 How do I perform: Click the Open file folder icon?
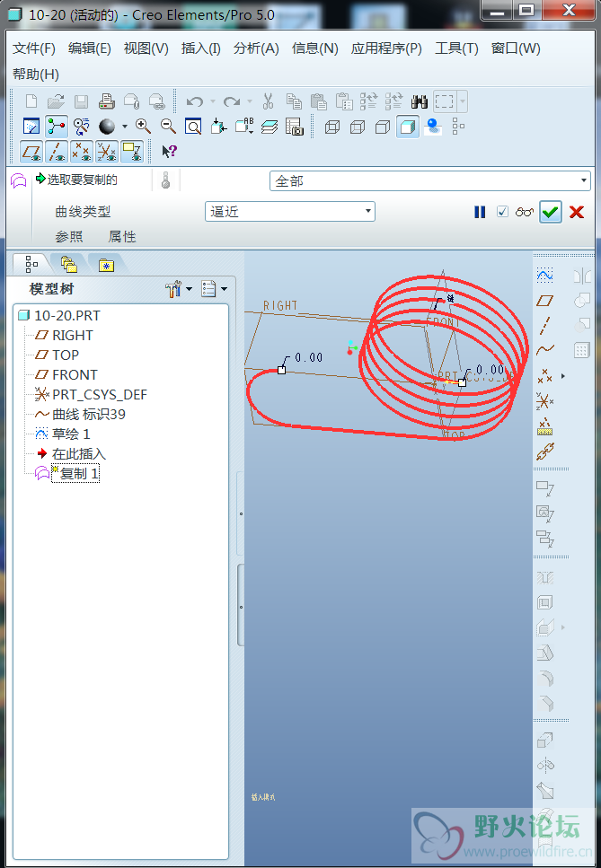tap(56, 101)
